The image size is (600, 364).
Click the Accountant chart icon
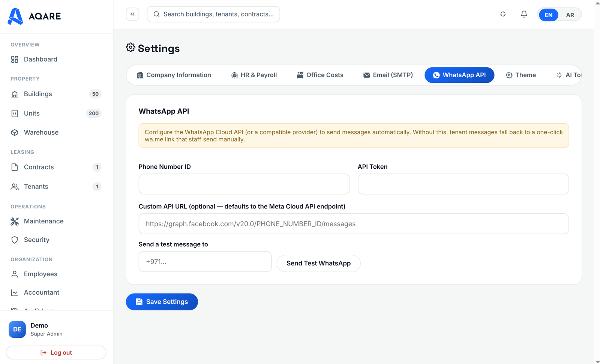click(x=15, y=293)
